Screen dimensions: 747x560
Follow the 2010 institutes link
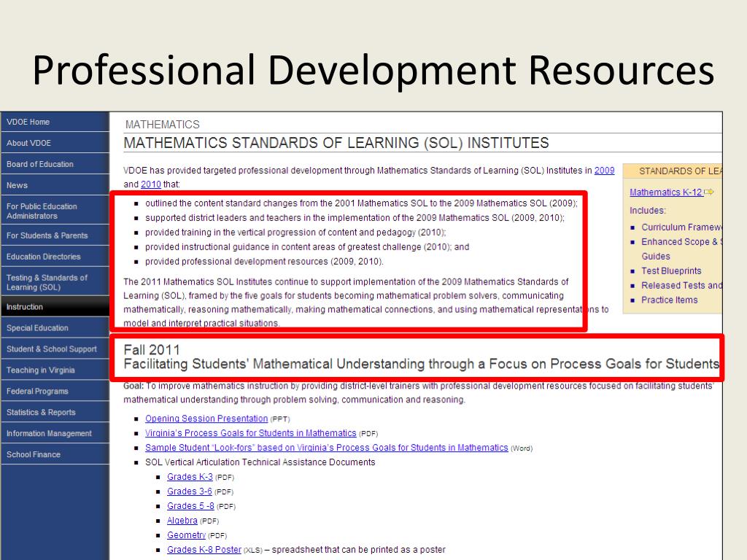point(150,184)
